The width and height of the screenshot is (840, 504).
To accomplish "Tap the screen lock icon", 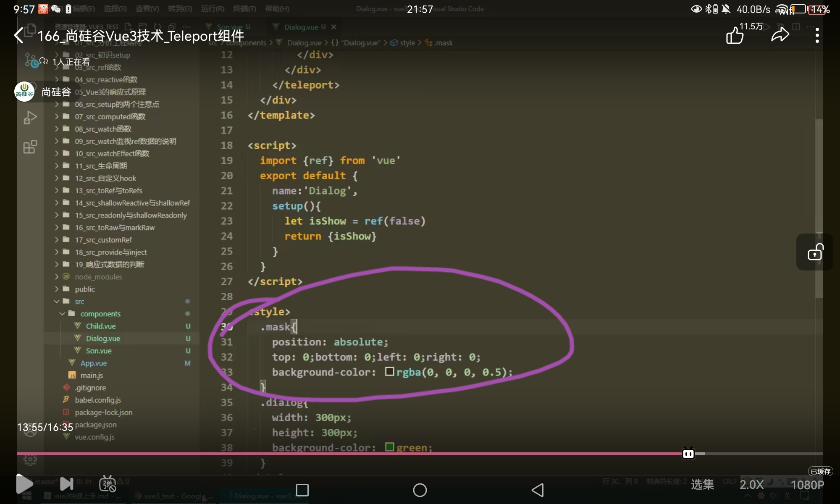I will click(x=815, y=252).
